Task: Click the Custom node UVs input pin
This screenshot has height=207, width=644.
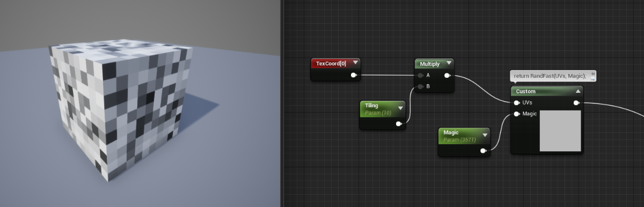Action: pyautogui.click(x=517, y=102)
